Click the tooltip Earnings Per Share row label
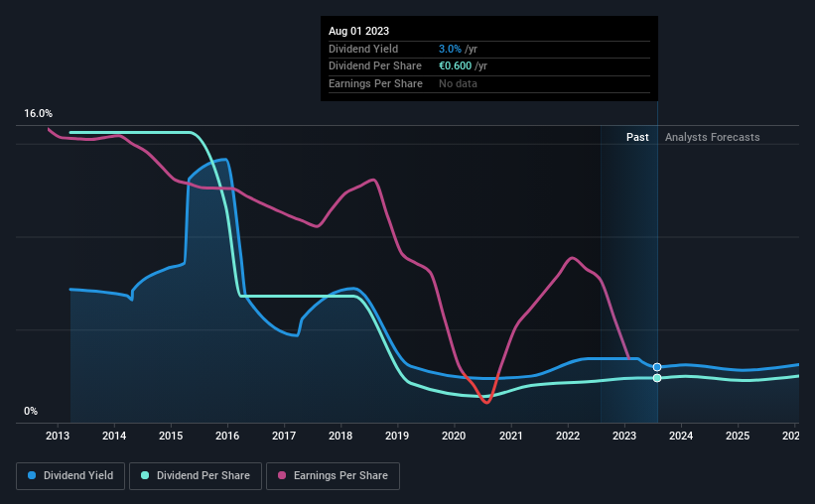This screenshot has height=504, width=815. point(375,83)
